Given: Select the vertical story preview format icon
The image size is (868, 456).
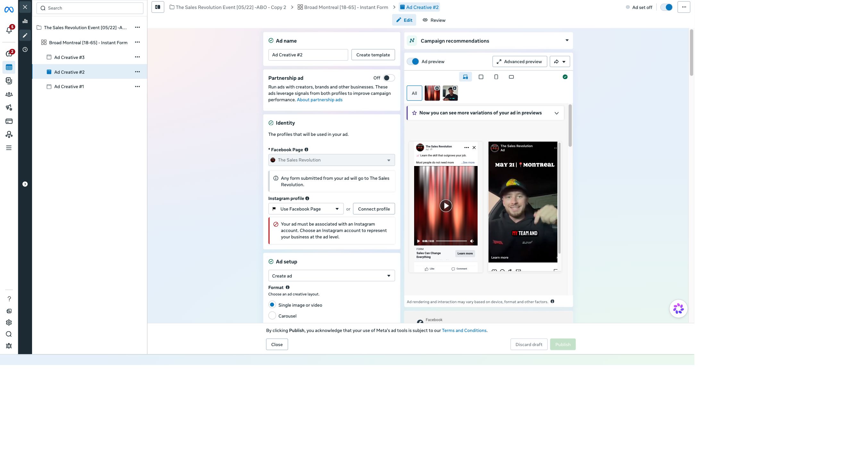Looking at the screenshot, I should pyautogui.click(x=496, y=77).
